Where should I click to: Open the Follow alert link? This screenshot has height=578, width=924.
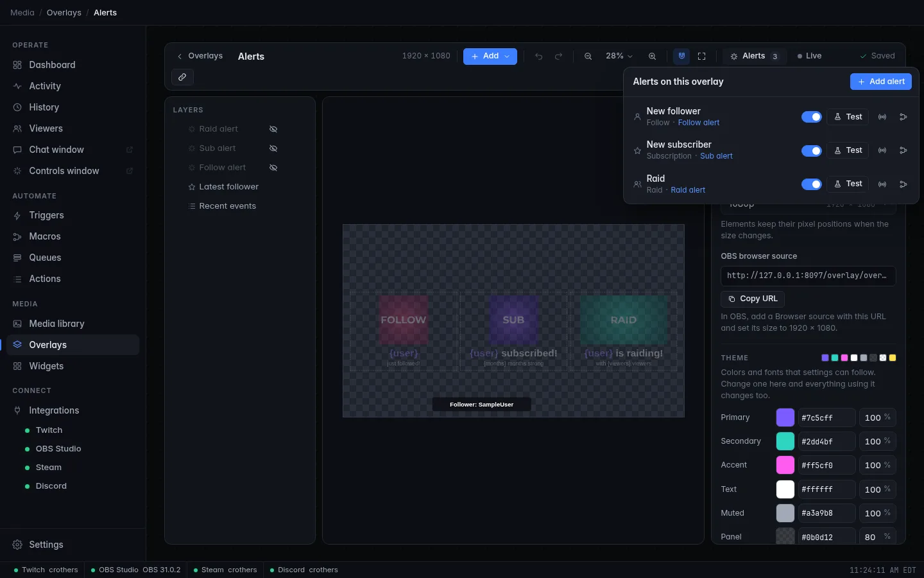pos(698,123)
